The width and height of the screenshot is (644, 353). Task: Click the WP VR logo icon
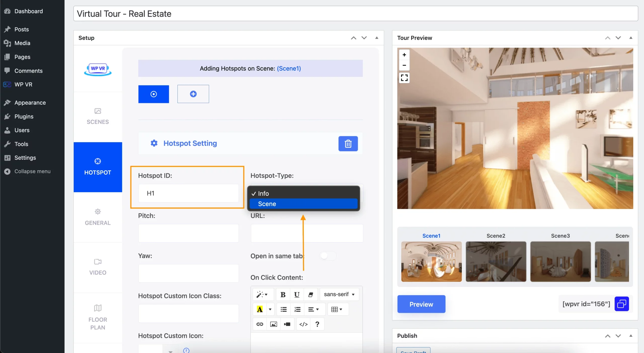pos(97,69)
